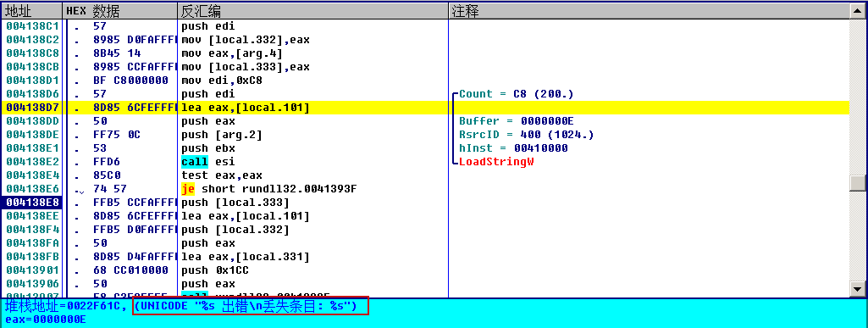The width and height of the screenshot is (868, 328).
Task: Click the eax=0000000E info line
Action: [x=46, y=320]
